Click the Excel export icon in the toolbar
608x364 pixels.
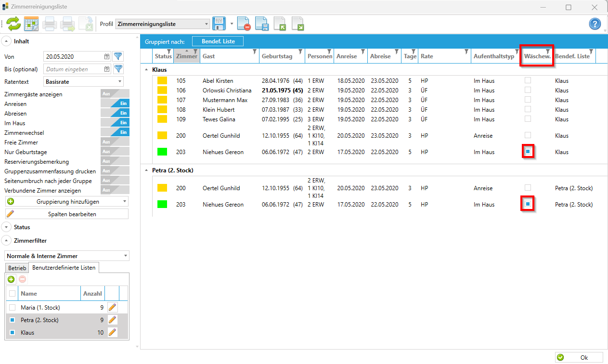point(86,24)
